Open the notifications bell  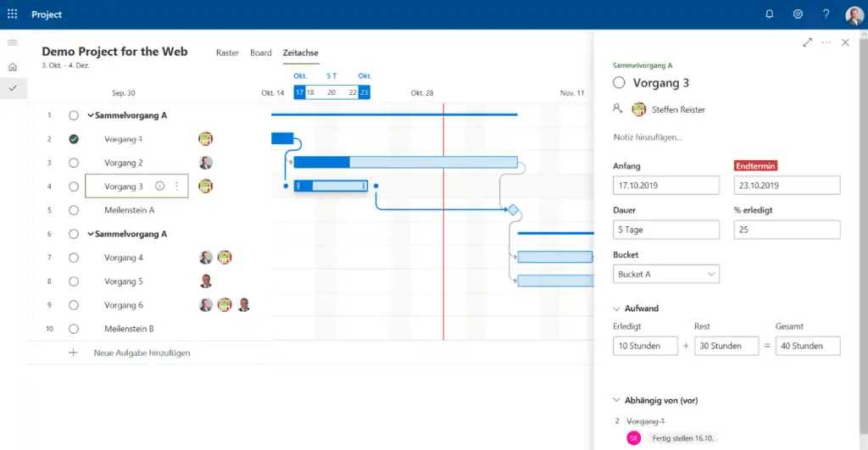click(x=770, y=14)
